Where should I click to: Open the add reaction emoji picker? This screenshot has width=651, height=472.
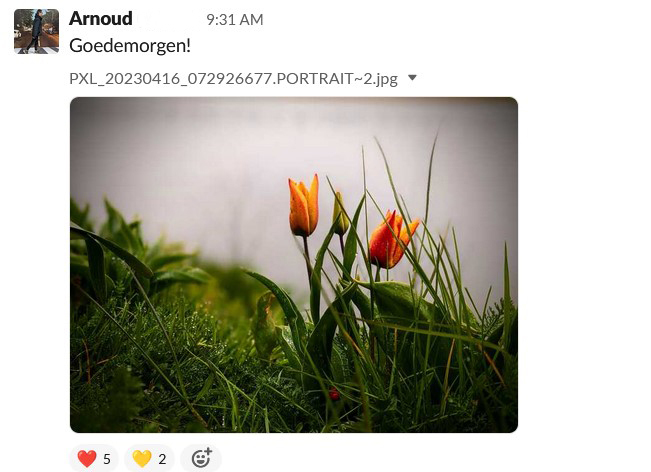tap(201, 458)
